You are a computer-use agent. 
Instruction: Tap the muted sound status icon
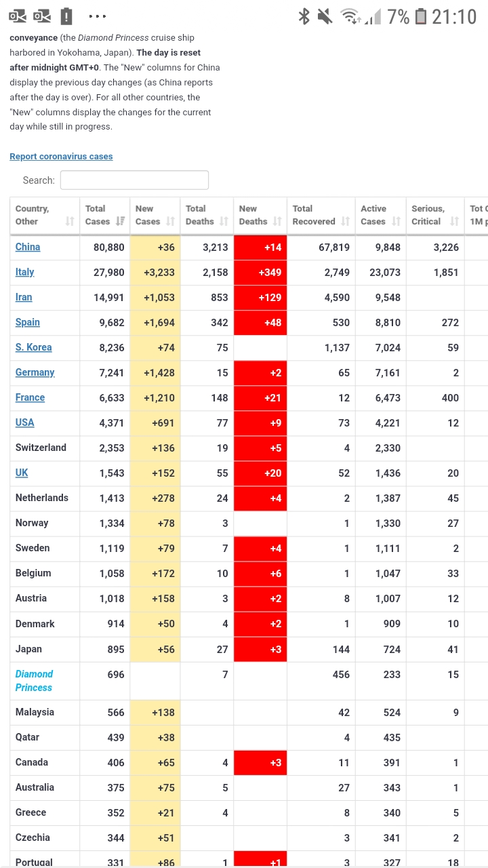point(325,16)
